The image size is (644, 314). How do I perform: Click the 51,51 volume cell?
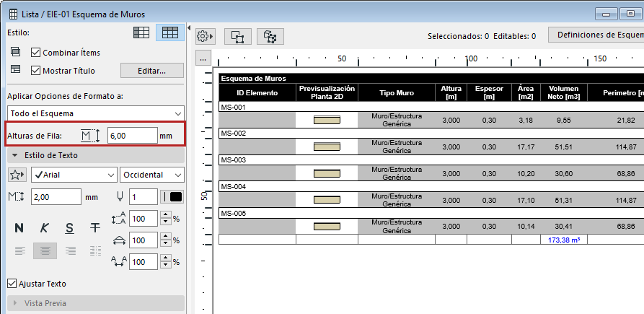pyautogui.click(x=563, y=147)
